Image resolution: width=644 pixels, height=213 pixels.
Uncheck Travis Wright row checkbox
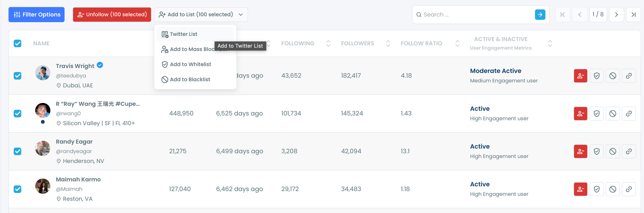coord(18,76)
